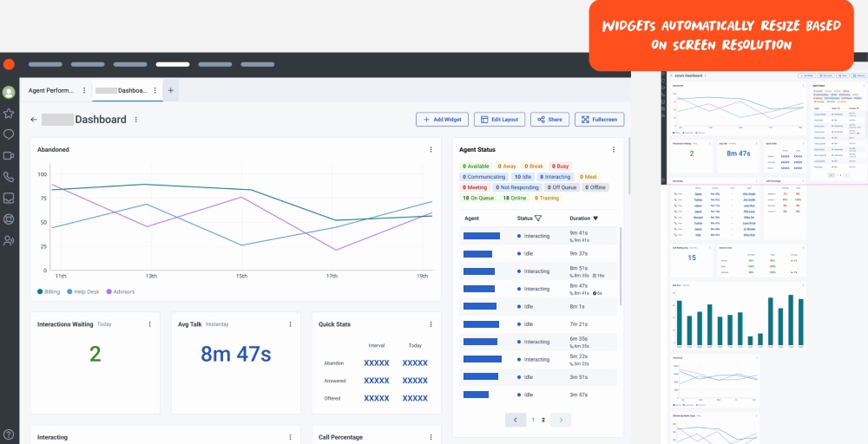Open Interactions Waiting widget options menu
Viewport: 868px width, 444px height.
pos(149,324)
